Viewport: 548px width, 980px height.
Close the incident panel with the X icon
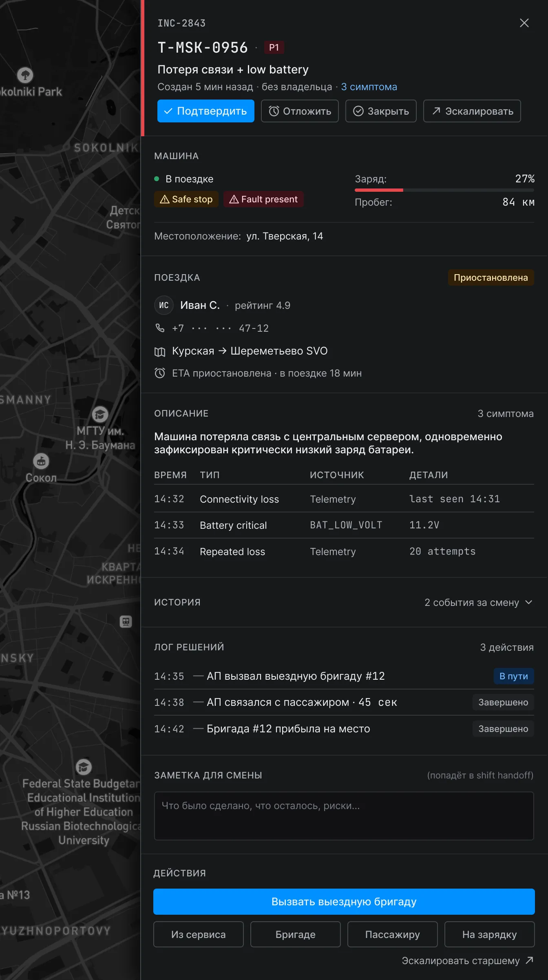click(524, 23)
